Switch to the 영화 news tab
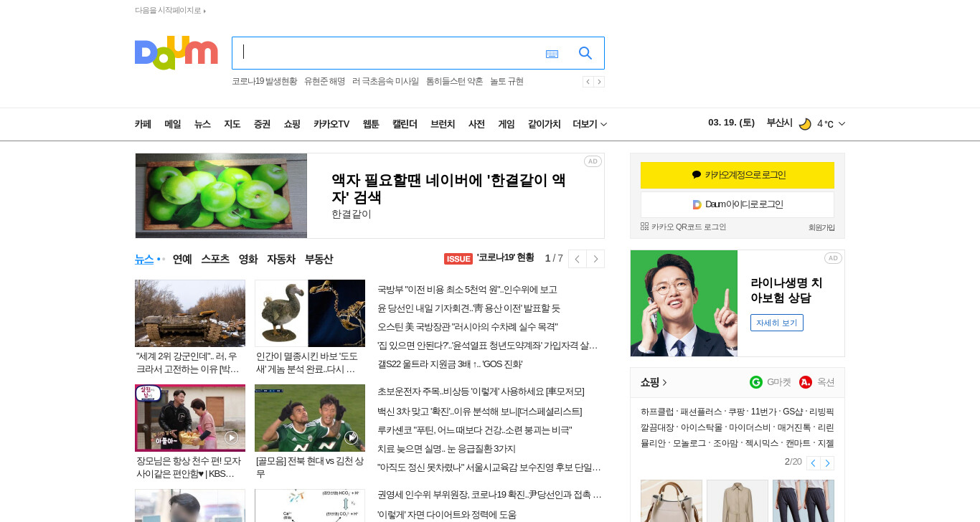980x522 pixels. pos(248,259)
